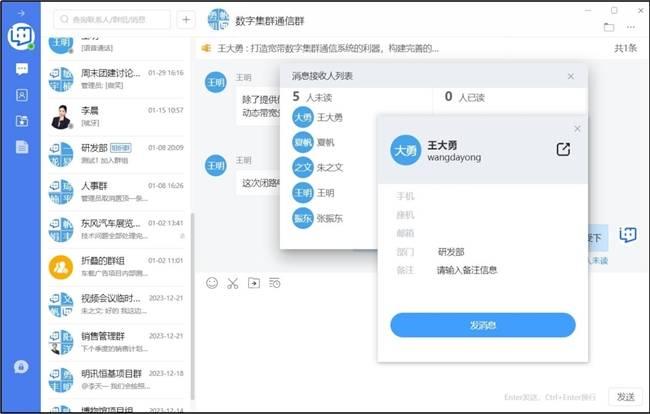Click the 研发部 department value on card
This screenshot has height=414, width=650.
coord(451,252)
